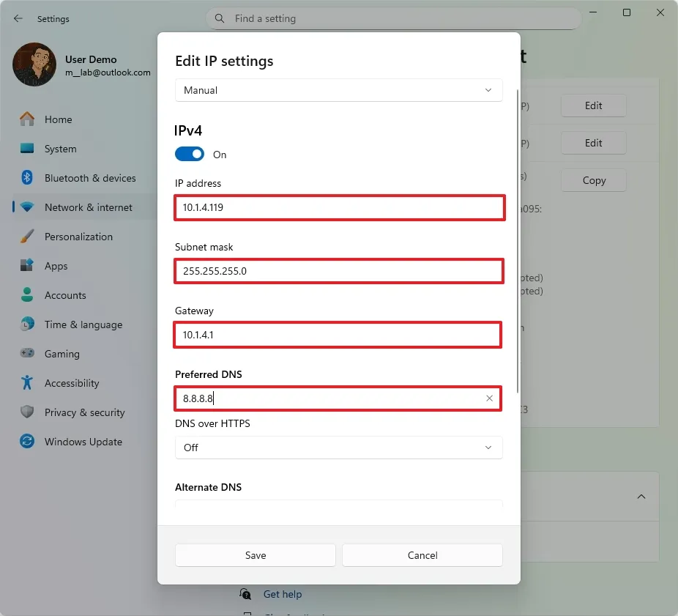Click inside the Gateway input field

tap(338, 334)
